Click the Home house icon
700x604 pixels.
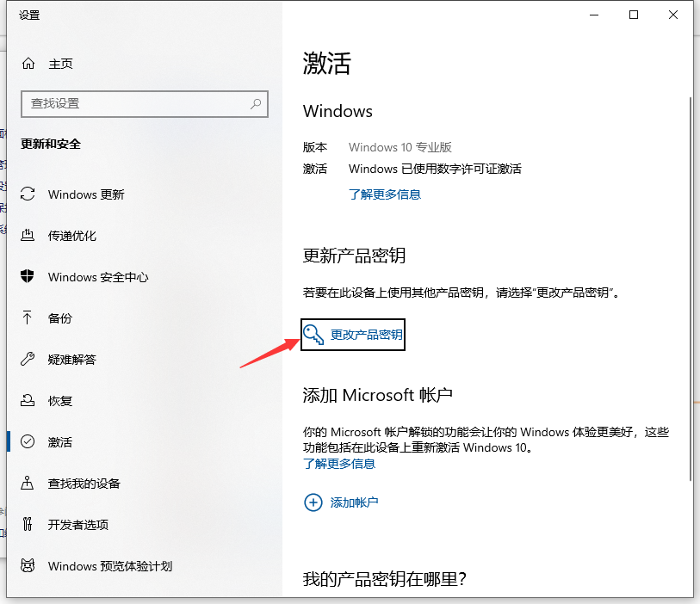click(28, 64)
